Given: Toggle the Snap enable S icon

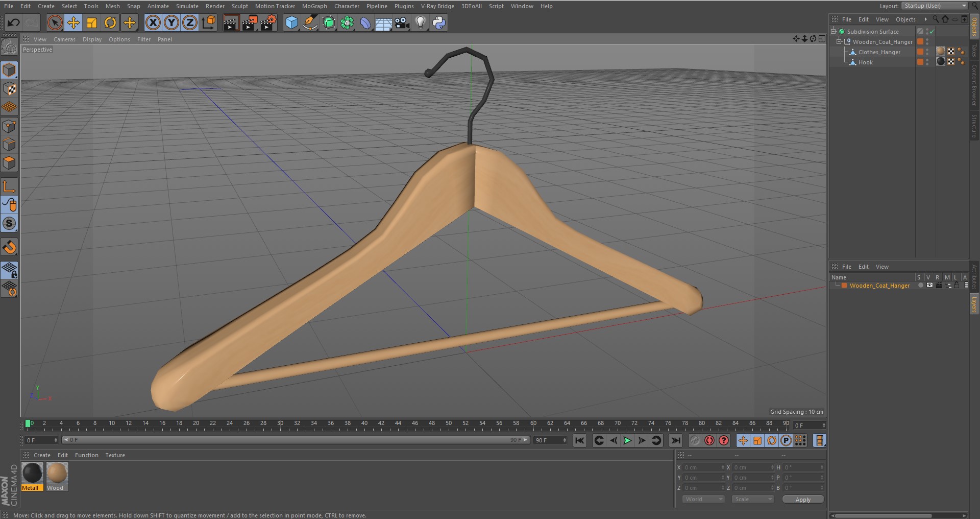Looking at the screenshot, I should coord(9,223).
